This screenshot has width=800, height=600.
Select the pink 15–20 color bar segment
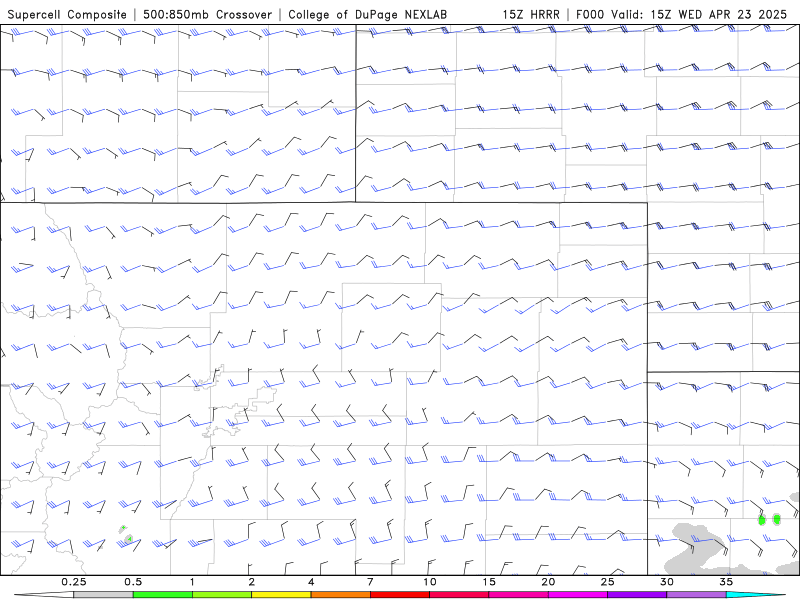click(x=518, y=595)
